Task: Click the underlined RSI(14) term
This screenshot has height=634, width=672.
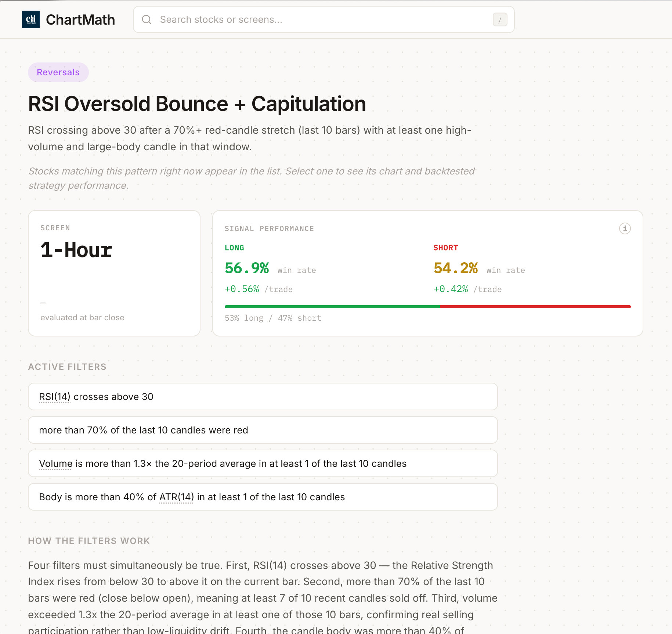Action: click(x=54, y=397)
